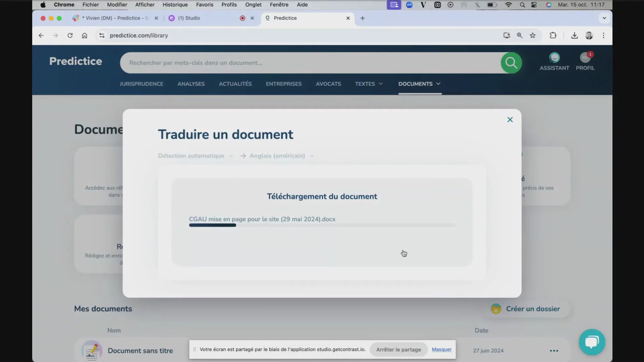Screen dimensions: 644x362
Task: Open the tab search dropdown arrow
Action: pos(604,18)
